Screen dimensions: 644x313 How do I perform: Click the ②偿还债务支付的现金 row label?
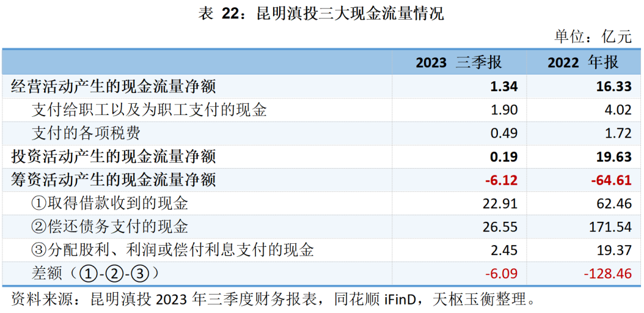[x=109, y=227]
